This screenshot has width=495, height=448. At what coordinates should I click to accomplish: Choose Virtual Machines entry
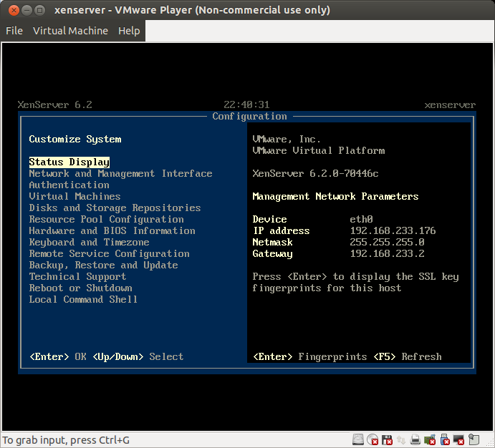[x=75, y=196]
